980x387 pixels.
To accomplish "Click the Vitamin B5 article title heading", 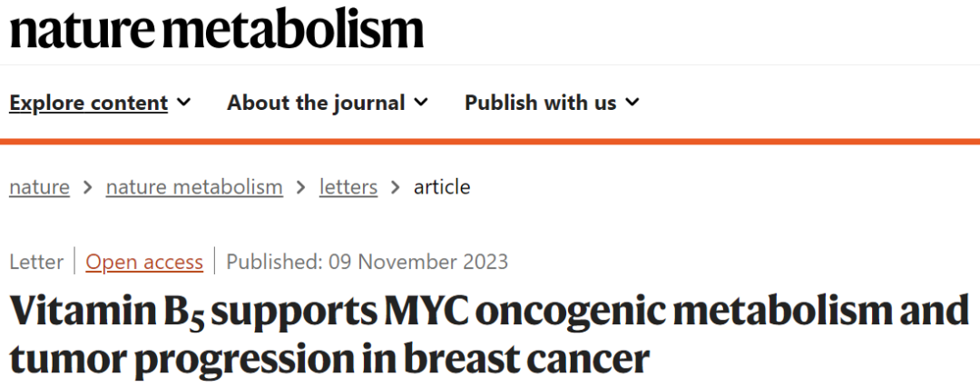I will click(489, 335).
